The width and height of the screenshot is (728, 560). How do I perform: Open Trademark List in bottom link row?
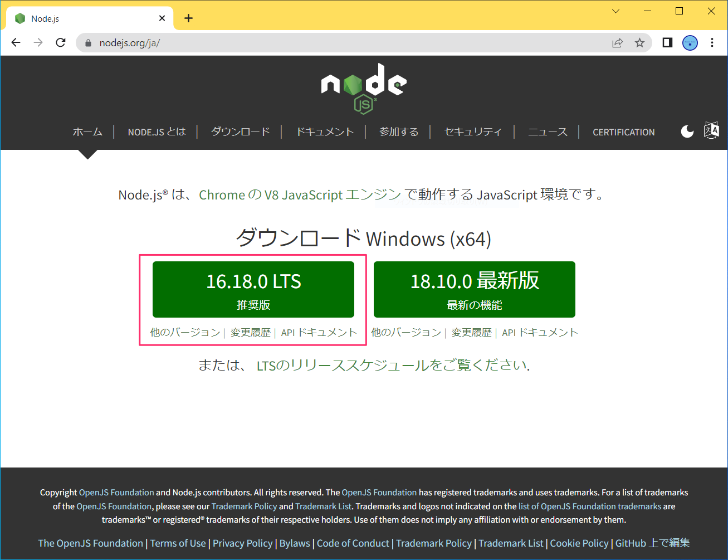coord(511,543)
